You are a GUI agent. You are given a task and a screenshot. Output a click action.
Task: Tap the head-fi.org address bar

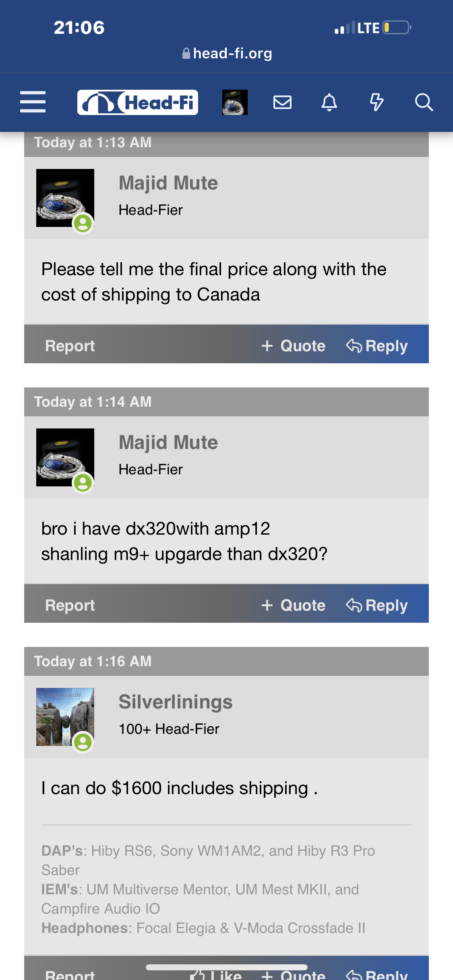pyautogui.click(x=227, y=53)
